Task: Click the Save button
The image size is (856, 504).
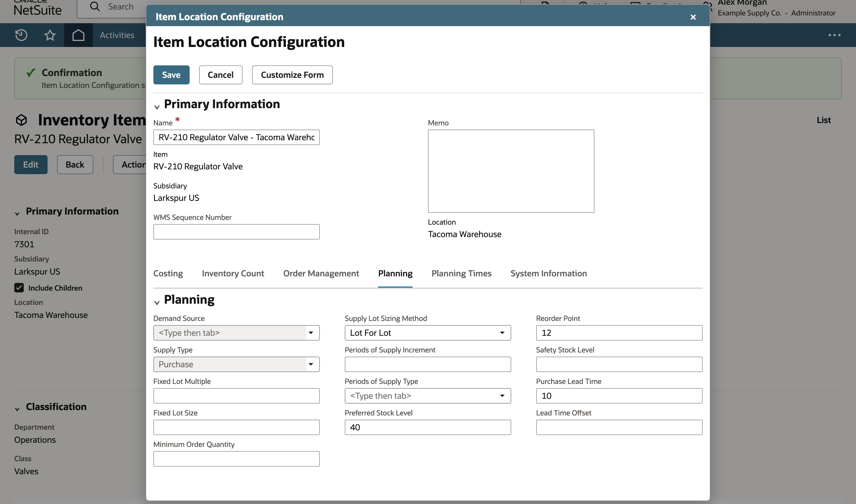Action: 171,75
